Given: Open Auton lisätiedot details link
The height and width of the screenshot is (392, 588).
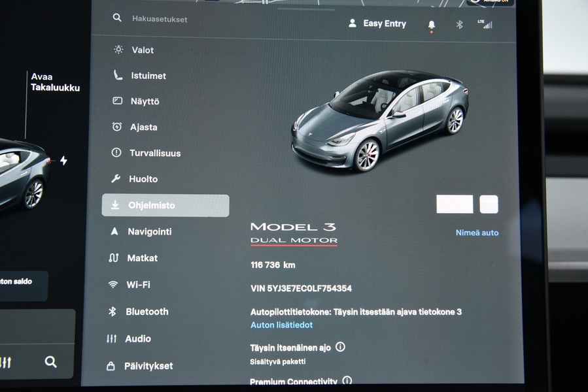Looking at the screenshot, I should (281, 325).
